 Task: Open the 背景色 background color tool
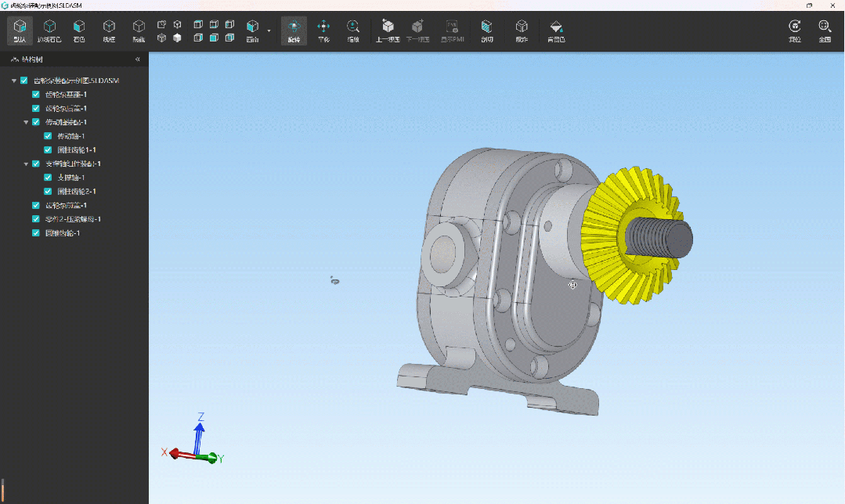(556, 31)
